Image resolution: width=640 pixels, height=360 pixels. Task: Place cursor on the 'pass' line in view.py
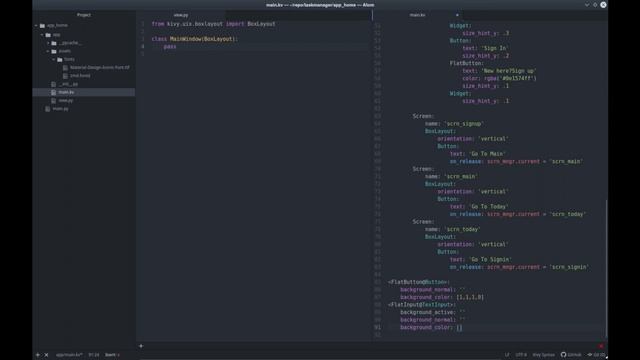[170, 47]
